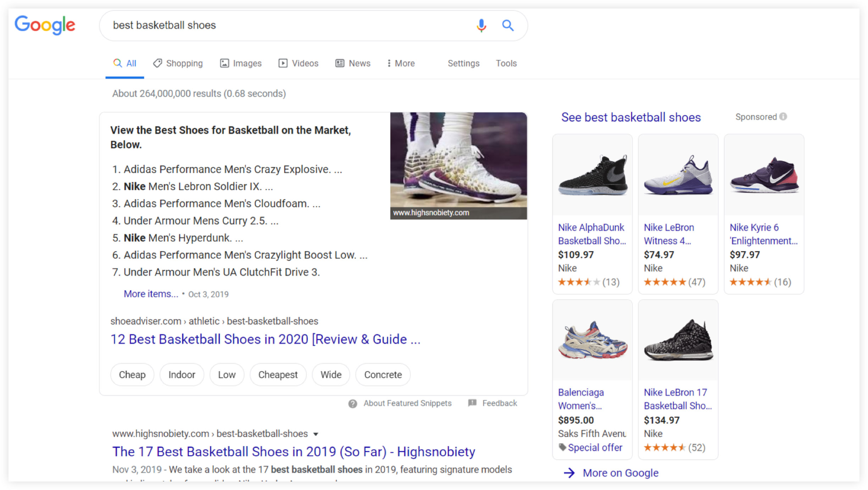Switch to the Videos tab

pyautogui.click(x=299, y=63)
